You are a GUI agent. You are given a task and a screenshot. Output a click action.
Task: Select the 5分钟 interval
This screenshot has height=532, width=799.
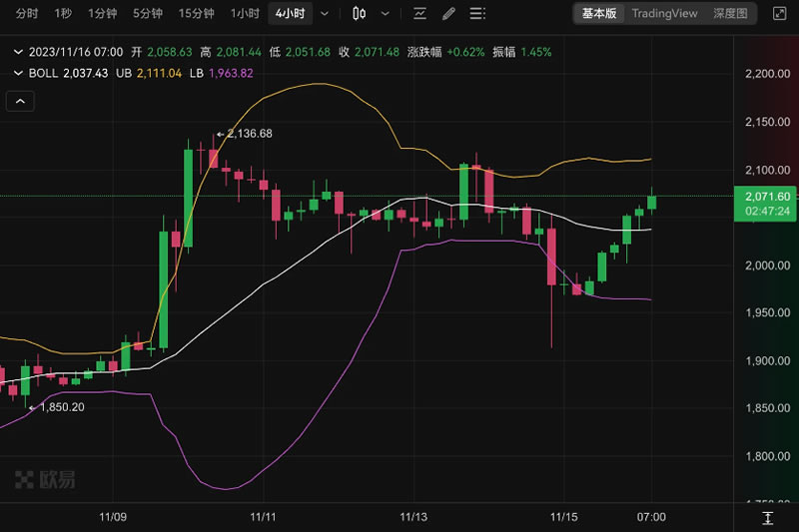(x=148, y=14)
